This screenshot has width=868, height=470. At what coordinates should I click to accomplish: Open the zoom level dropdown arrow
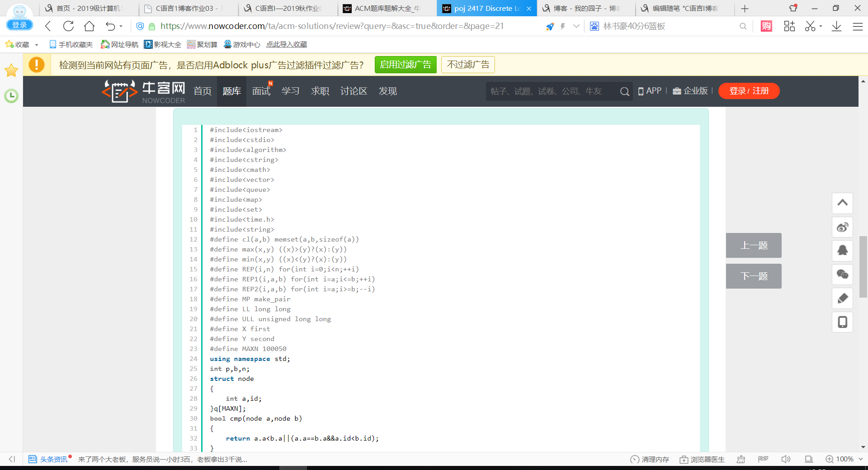coord(860,459)
